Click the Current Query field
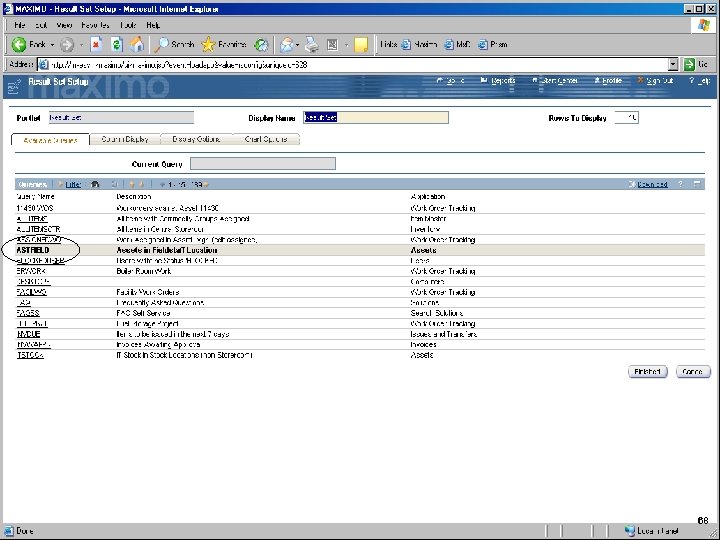Viewport: 720px width, 540px height. click(x=263, y=163)
